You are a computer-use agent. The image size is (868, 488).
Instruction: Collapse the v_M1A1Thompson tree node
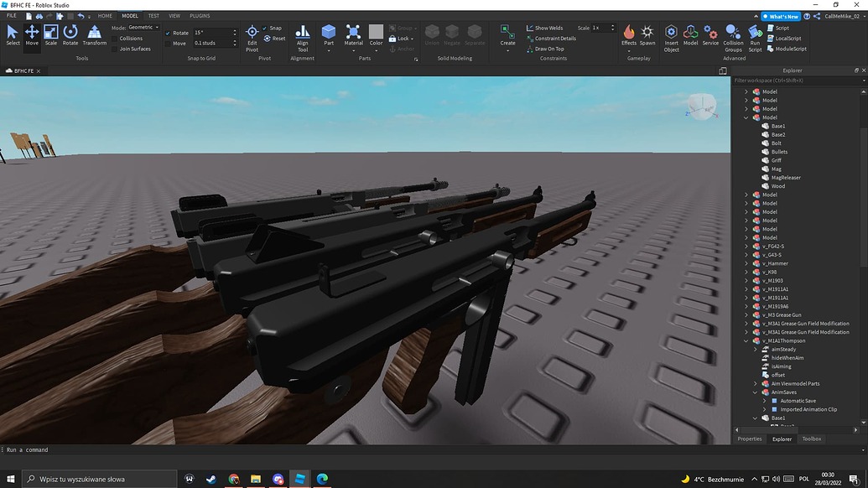click(x=746, y=340)
